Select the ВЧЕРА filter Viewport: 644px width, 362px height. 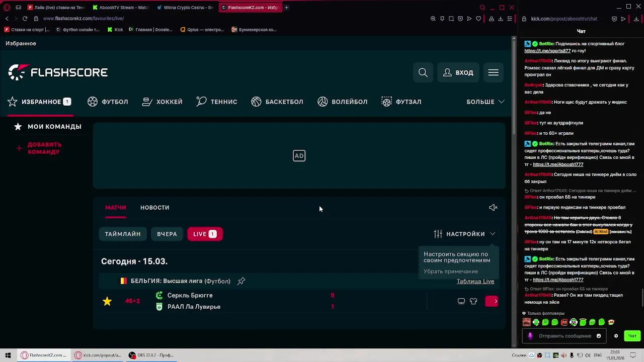tap(167, 234)
